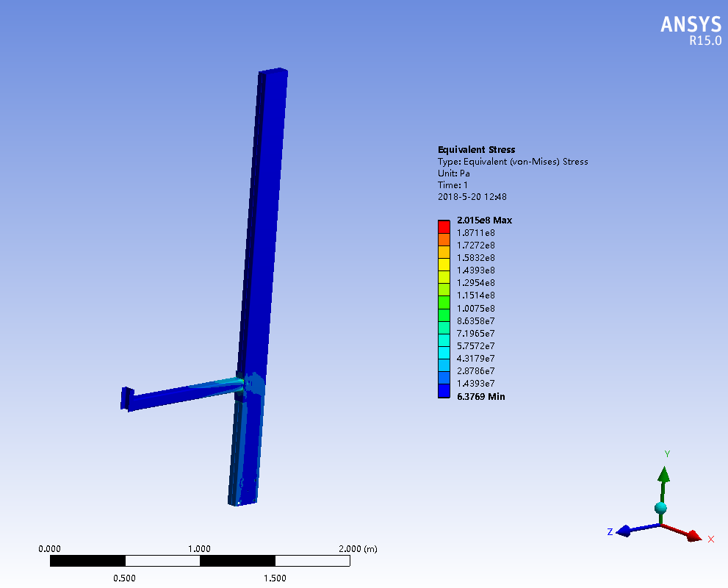Click the '1.4393e7' legend value
The height and width of the screenshot is (588, 728).
(476, 384)
